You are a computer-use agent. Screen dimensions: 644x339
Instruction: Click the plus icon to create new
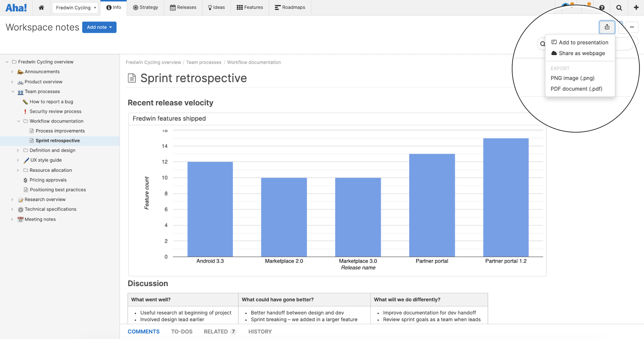[x=637, y=7]
